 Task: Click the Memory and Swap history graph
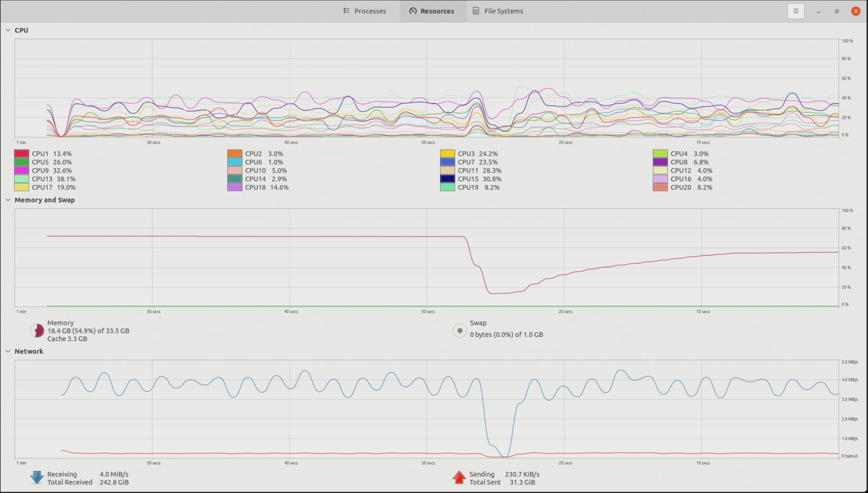[x=426, y=258]
